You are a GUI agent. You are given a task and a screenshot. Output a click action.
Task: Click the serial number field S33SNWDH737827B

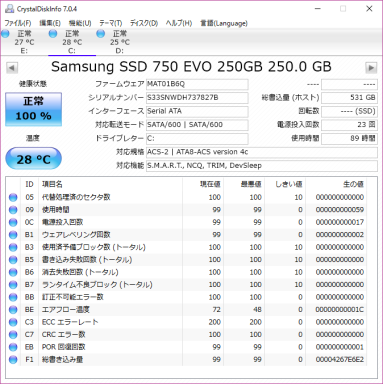(x=197, y=98)
